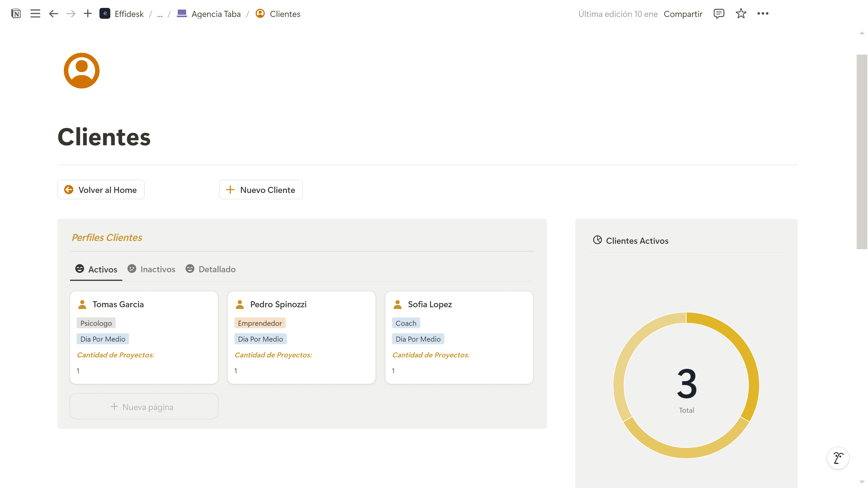868x488 pixels.
Task: Expand the collapsed breadcrumb ellipsis
Action: point(160,14)
